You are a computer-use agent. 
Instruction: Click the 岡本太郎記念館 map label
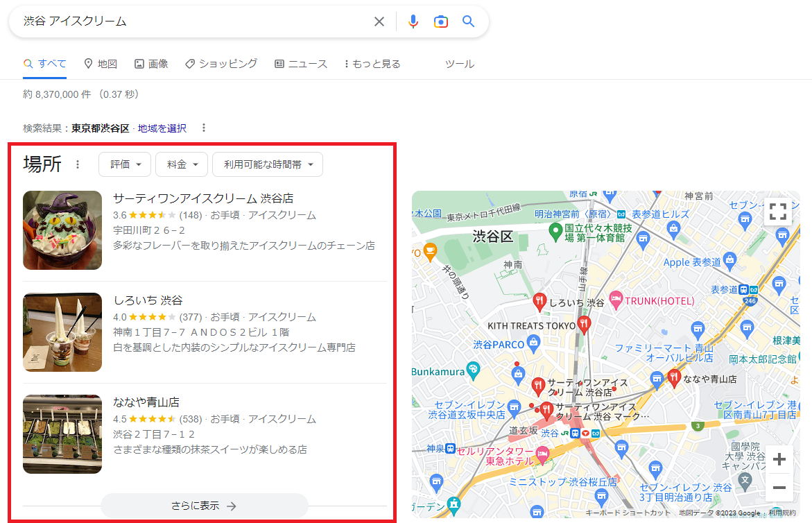763,359
